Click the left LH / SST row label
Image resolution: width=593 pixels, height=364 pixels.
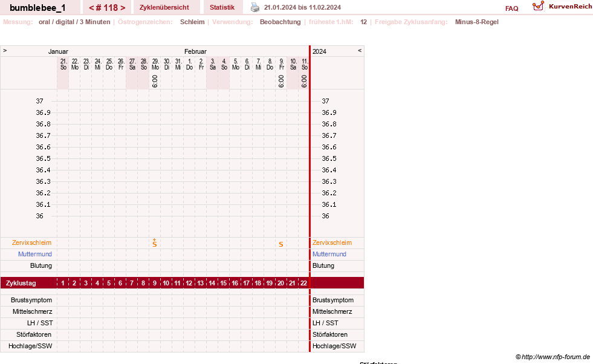coord(40,323)
